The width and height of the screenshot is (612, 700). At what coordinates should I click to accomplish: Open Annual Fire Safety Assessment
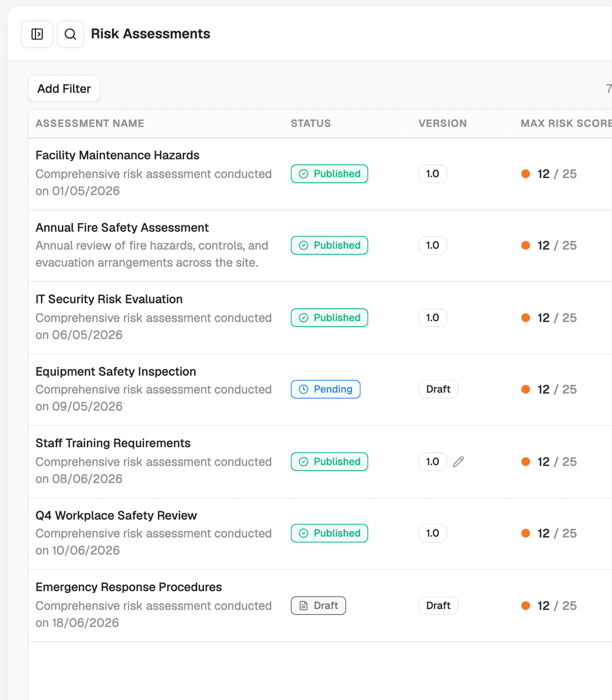pos(122,227)
